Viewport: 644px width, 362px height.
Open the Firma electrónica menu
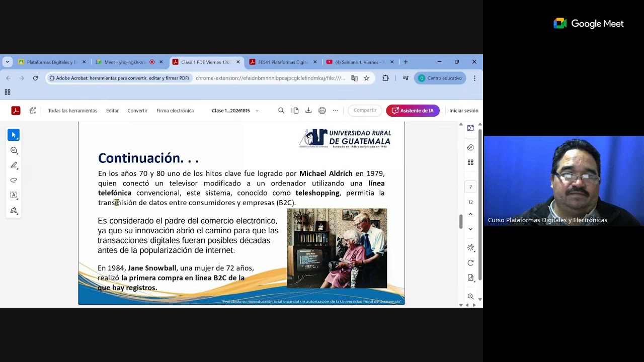click(x=175, y=111)
